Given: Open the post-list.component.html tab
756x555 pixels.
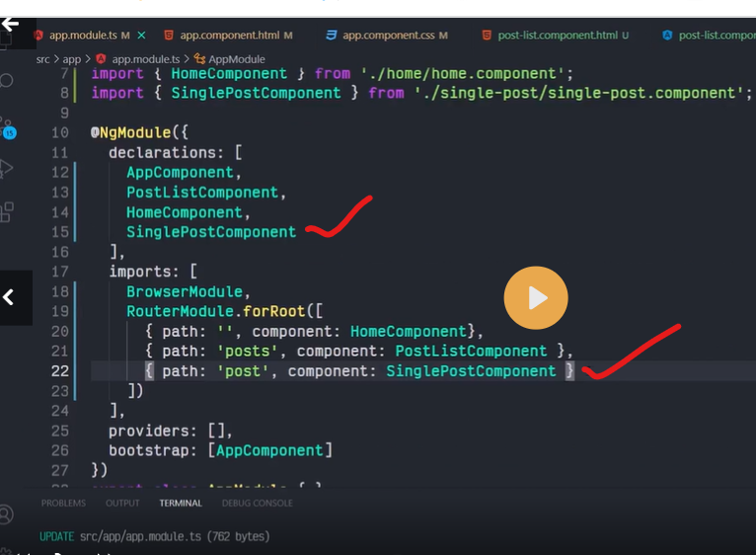Looking at the screenshot, I should (556, 36).
